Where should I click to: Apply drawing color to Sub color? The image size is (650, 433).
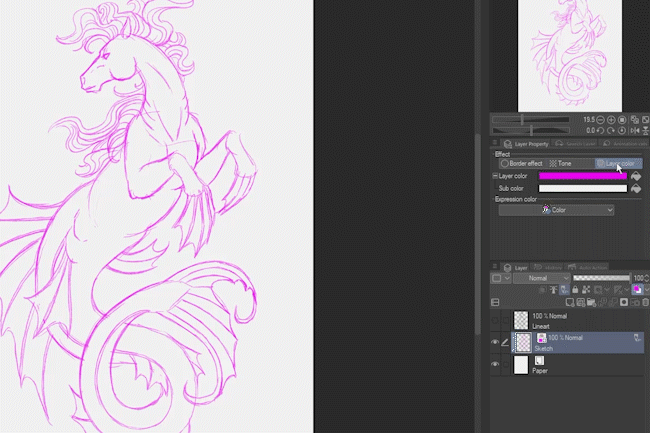click(636, 189)
